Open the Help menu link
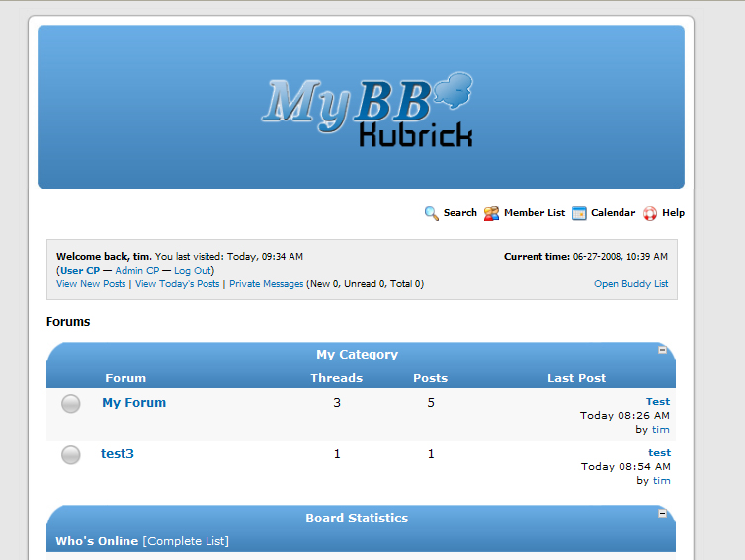This screenshot has width=745, height=560. pos(673,212)
